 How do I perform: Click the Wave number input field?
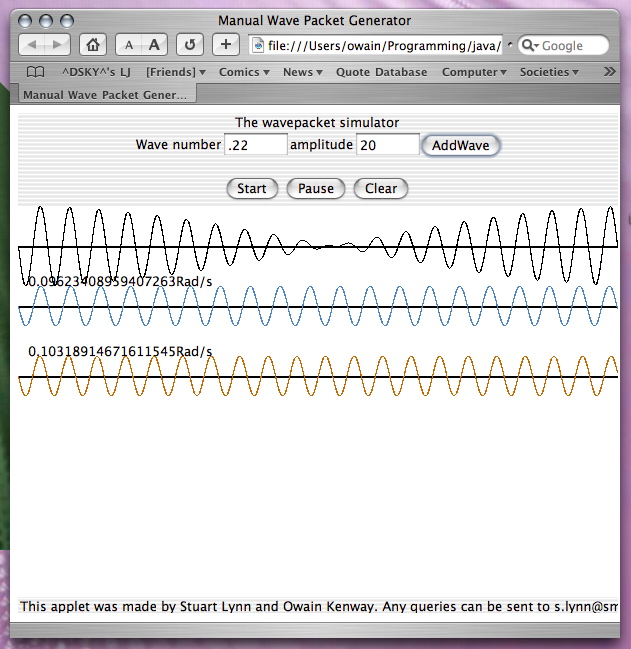(255, 145)
